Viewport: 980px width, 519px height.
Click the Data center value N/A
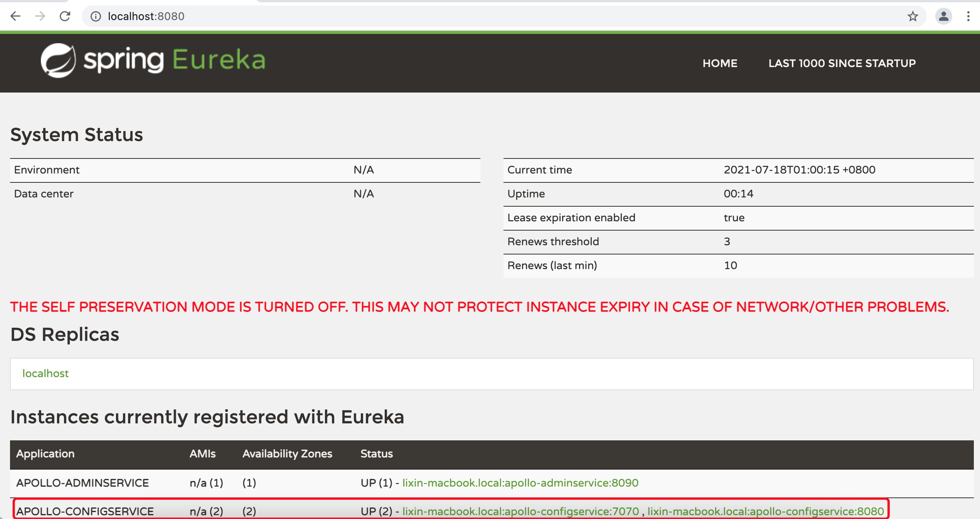364,194
